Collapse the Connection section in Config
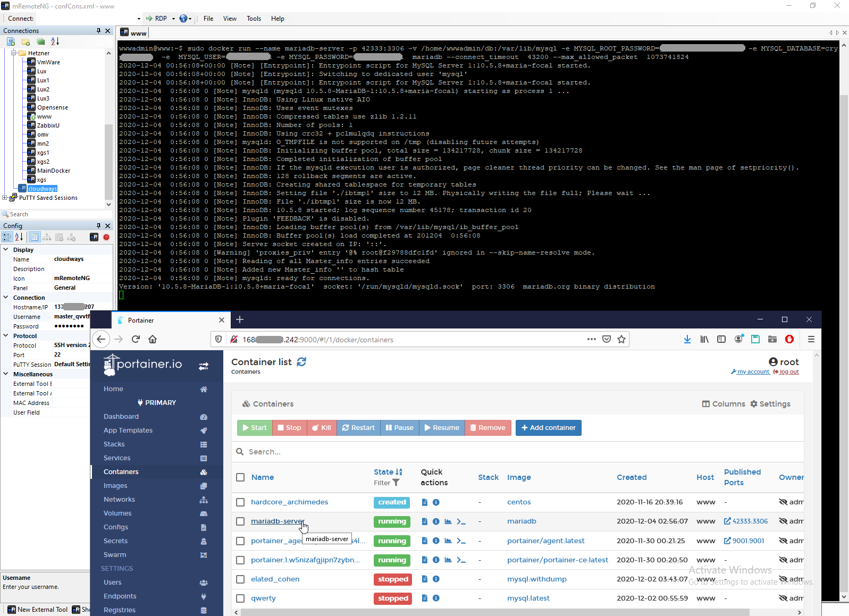The height and width of the screenshot is (616, 849). click(6, 297)
